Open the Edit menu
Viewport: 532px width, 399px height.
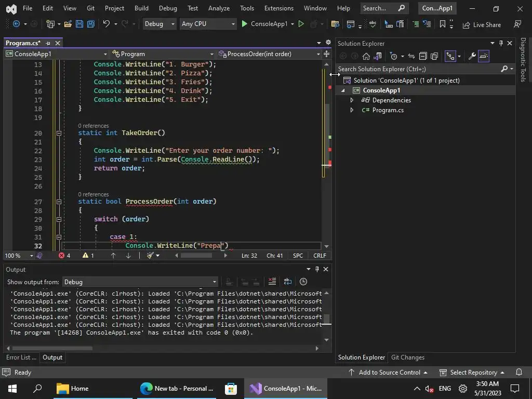point(47,8)
